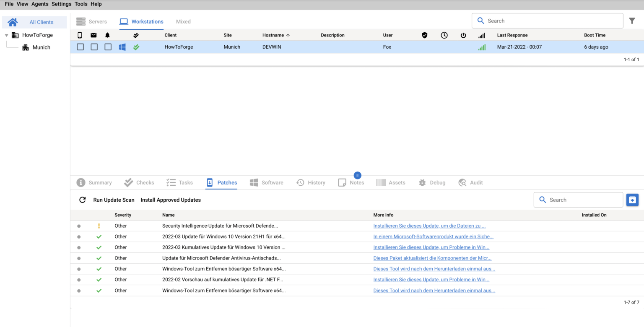Click the green checks status icon for DEVWIN

[136, 47]
